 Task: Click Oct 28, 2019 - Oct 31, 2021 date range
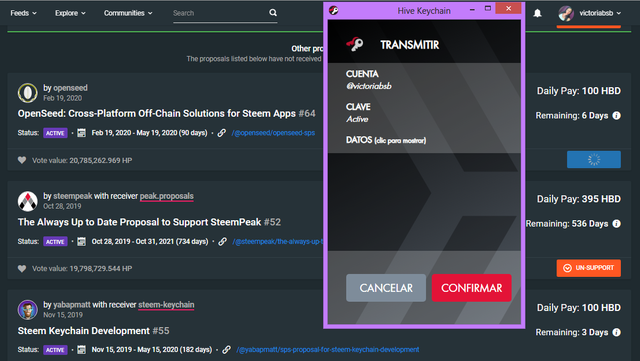pos(150,241)
